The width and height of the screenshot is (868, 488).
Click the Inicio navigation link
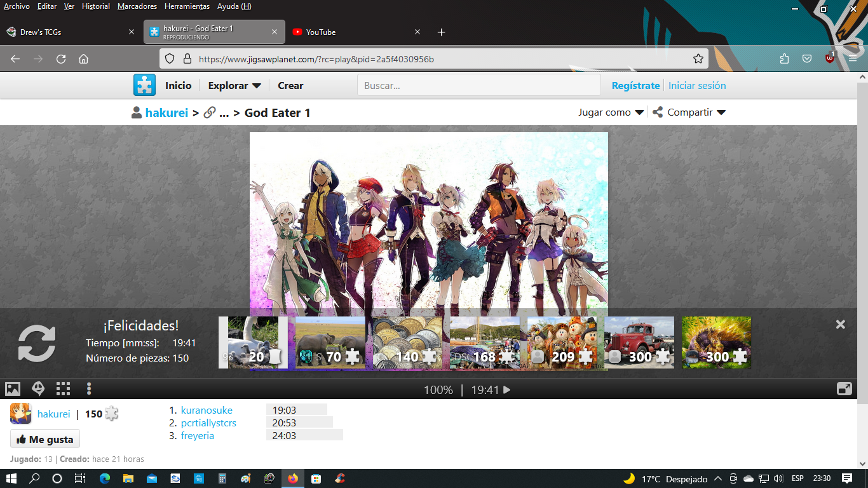point(179,86)
